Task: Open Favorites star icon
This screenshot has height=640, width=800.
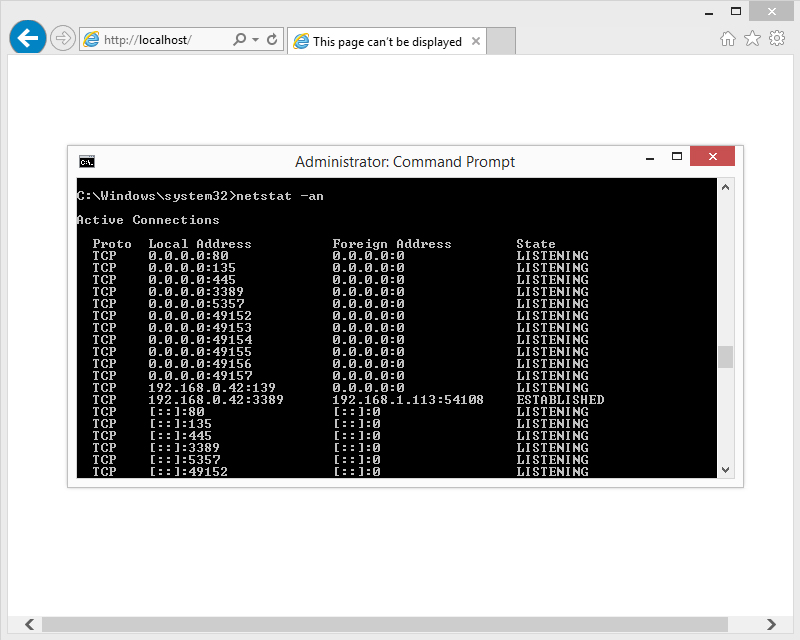Action: [x=752, y=38]
